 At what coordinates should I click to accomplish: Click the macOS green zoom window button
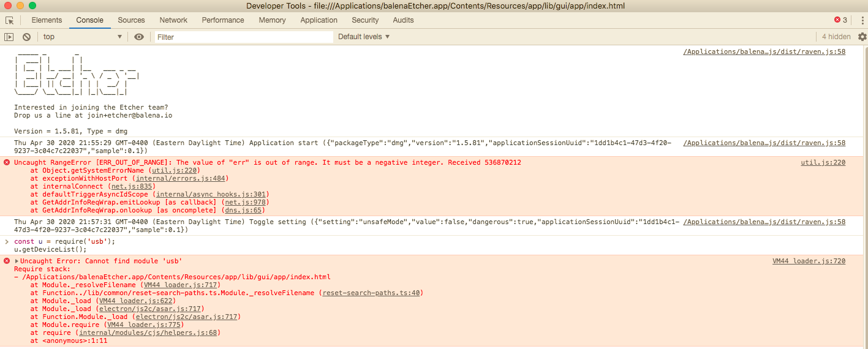click(x=32, y=6)
